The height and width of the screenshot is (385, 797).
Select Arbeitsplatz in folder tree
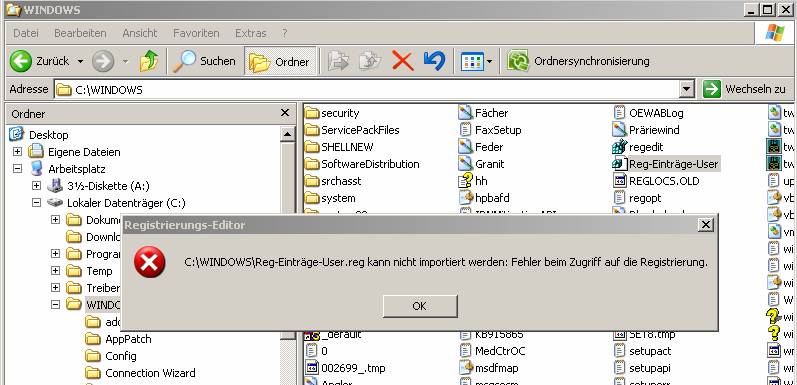click(x=77, y=169)
